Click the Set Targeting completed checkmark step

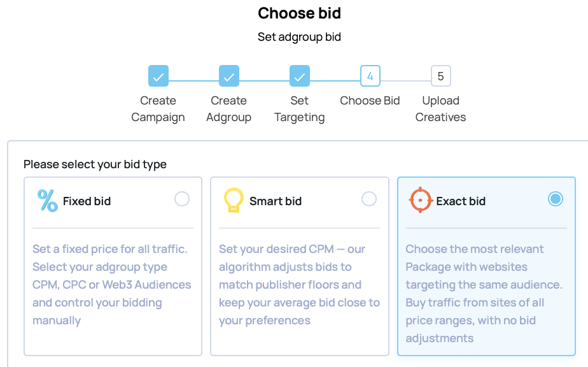pos(300,76)
